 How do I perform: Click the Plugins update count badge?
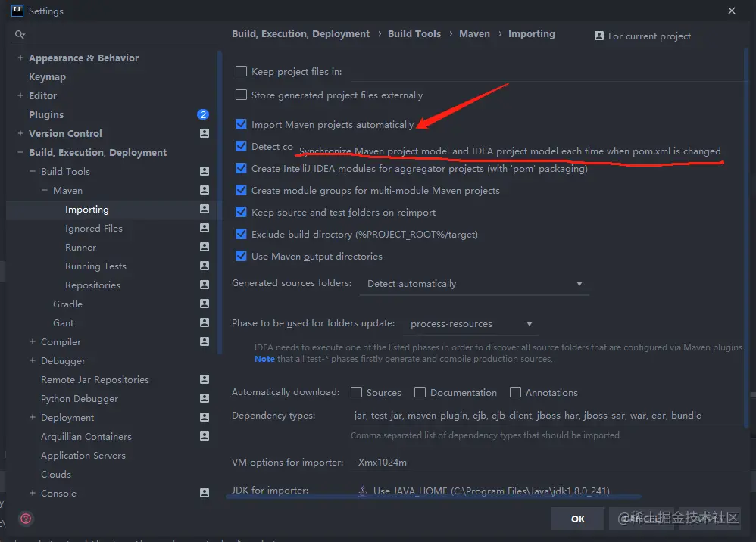203,114
